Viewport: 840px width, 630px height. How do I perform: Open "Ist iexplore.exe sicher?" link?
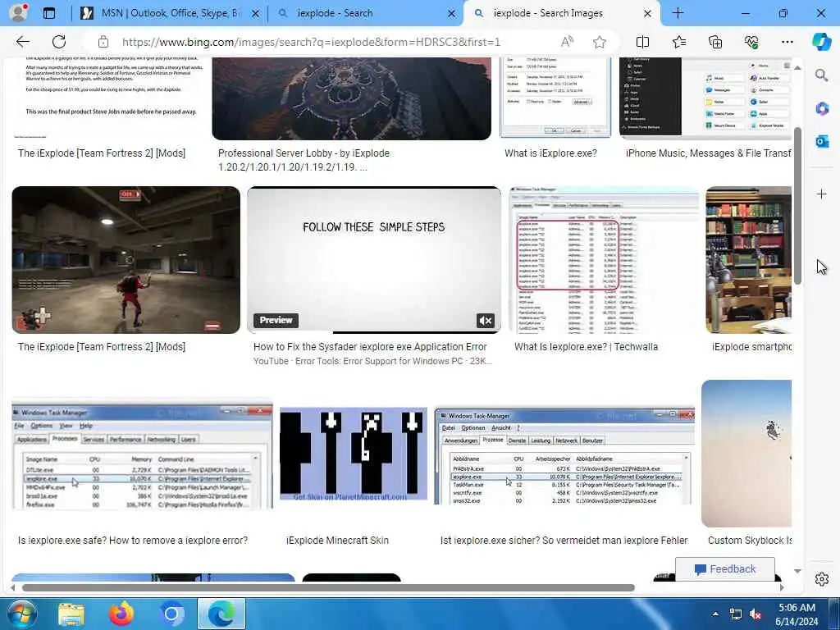pos(564,541)
